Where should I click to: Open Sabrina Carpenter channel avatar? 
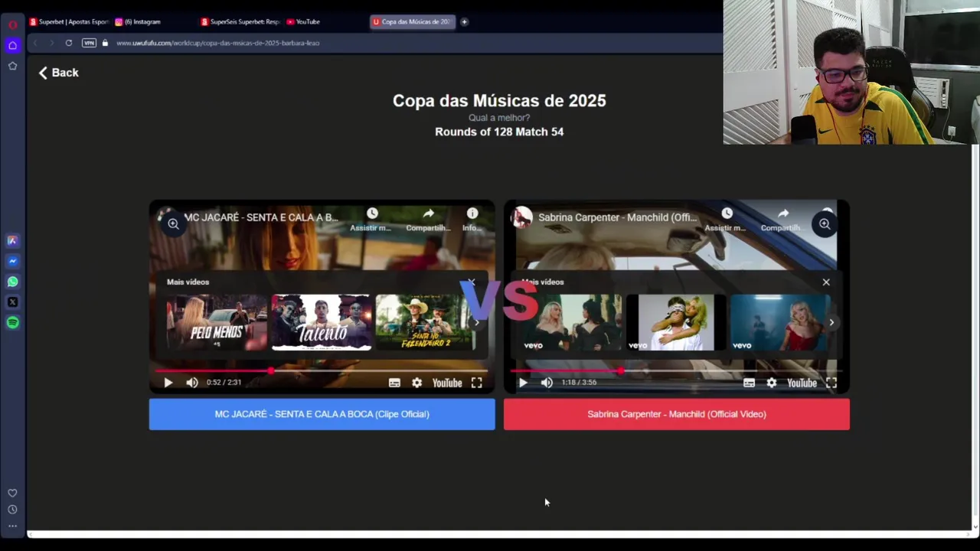[x=522, y=217]
